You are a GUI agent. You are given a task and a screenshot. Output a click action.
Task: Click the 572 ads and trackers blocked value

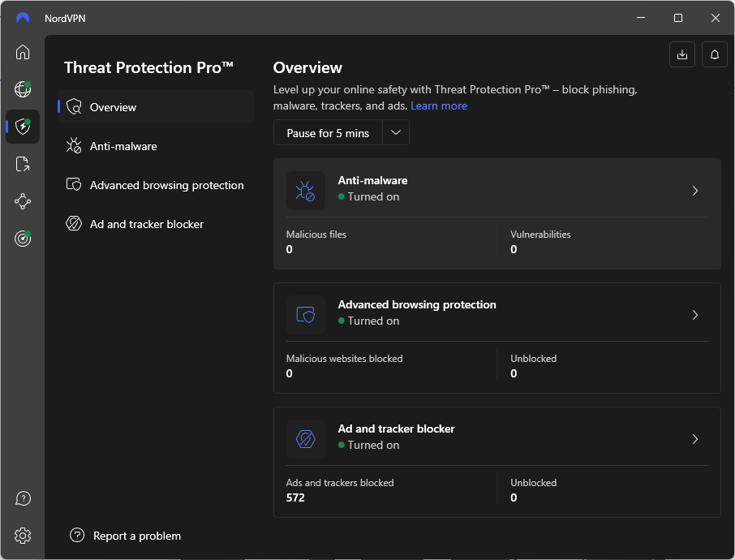pos(295,498)
